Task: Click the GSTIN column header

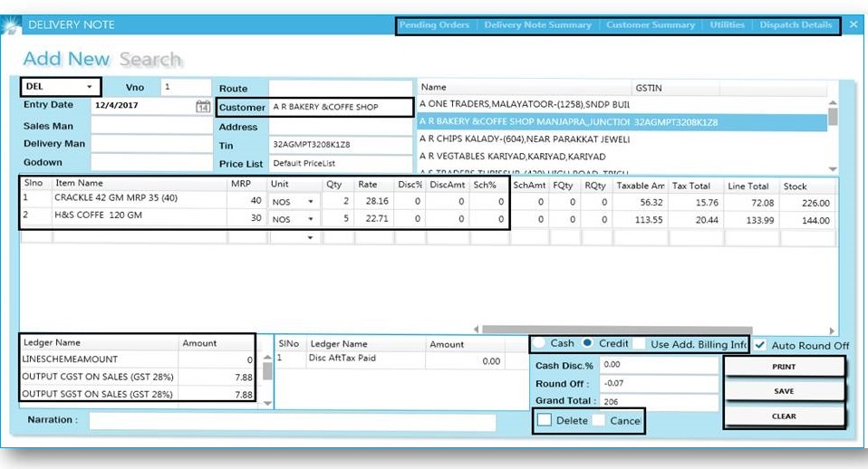Action: (x=675, y=88)
